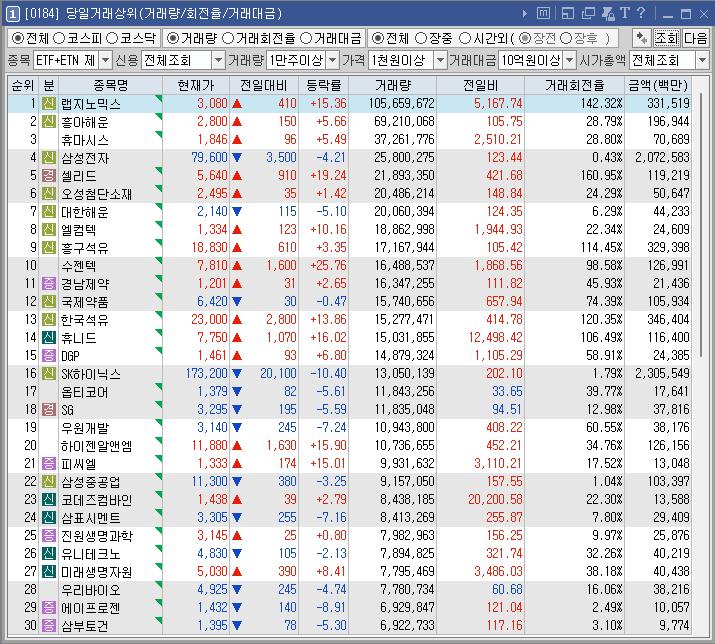
Task: Open the 가격 1천원이상 dropdown
Action: pos(440,60)
